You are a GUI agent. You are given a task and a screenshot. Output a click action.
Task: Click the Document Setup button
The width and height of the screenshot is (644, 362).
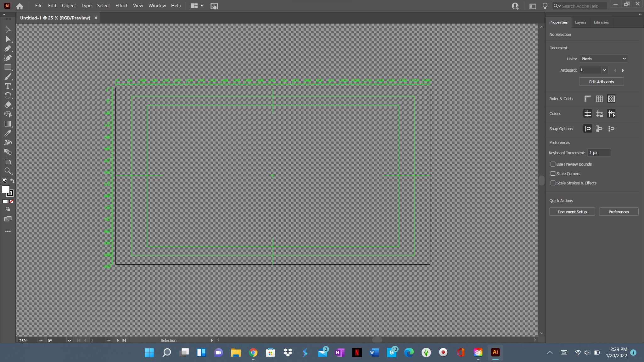pyautogui.click(x=572, y=212)
